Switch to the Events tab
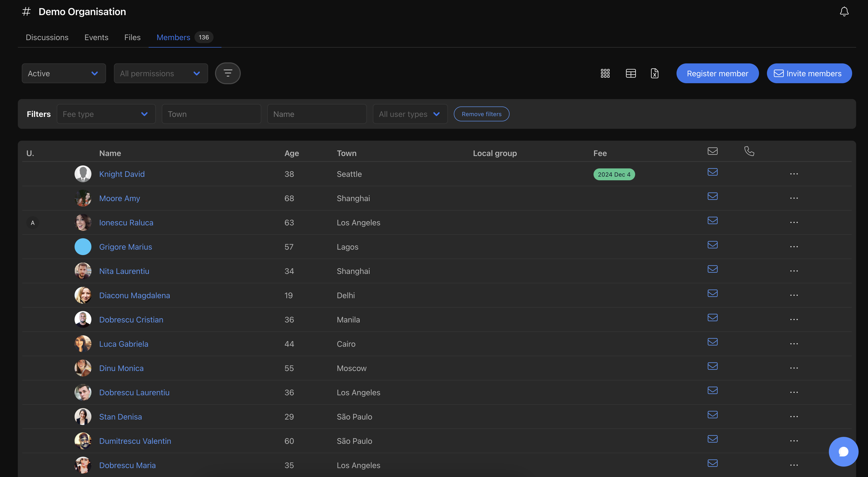This screenshot has height=477, width=868. click(x=96, y=37)
